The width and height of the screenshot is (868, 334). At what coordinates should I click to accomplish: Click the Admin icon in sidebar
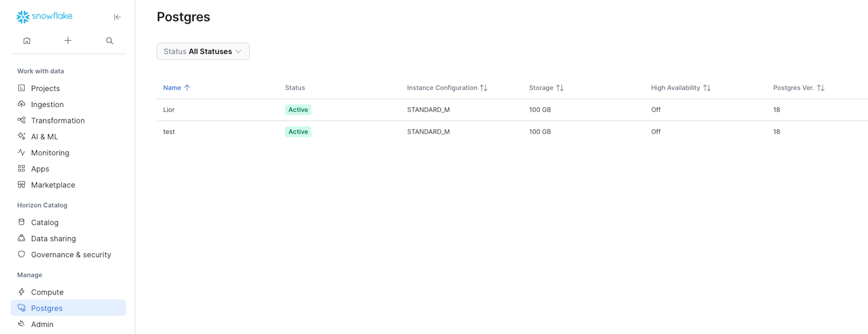(x=21, y=324)
